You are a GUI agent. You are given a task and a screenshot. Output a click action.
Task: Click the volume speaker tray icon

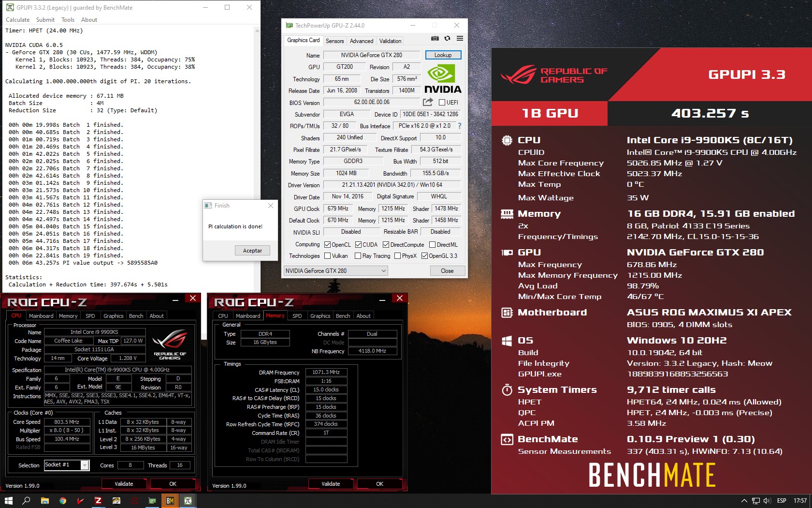tap(767, 501)
